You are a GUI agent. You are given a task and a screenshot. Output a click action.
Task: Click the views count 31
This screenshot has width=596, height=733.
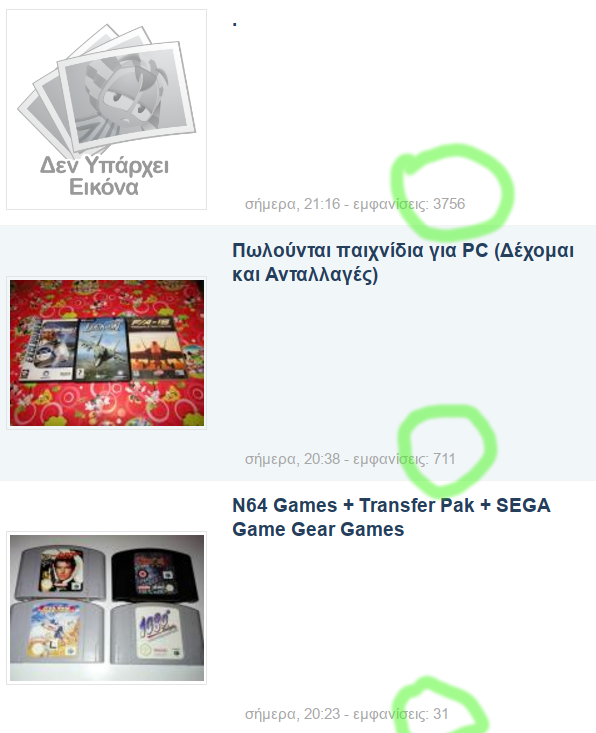[x=441, y=714]
